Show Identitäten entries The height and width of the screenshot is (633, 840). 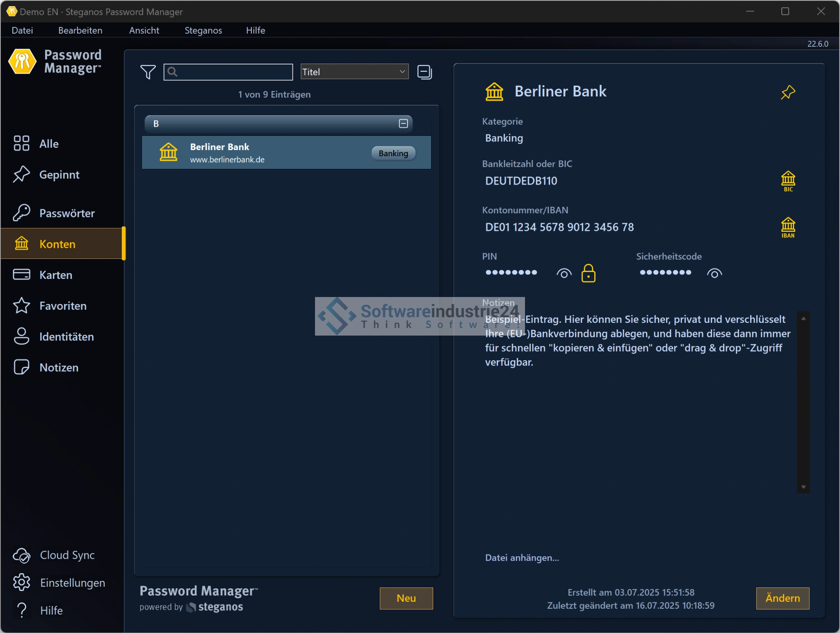(x=66, y=337)
